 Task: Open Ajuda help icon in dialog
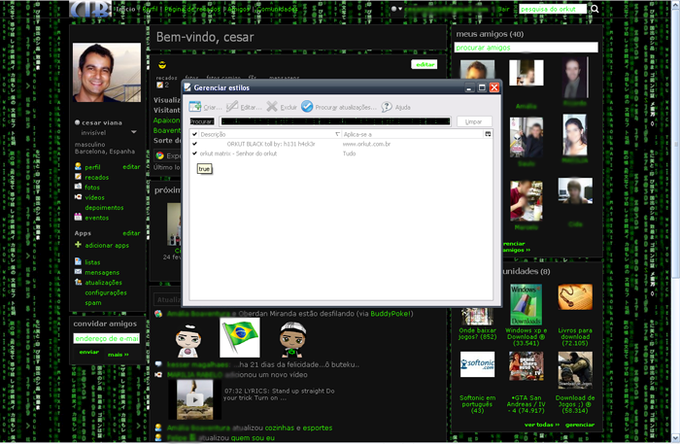(x=386, y=107)
